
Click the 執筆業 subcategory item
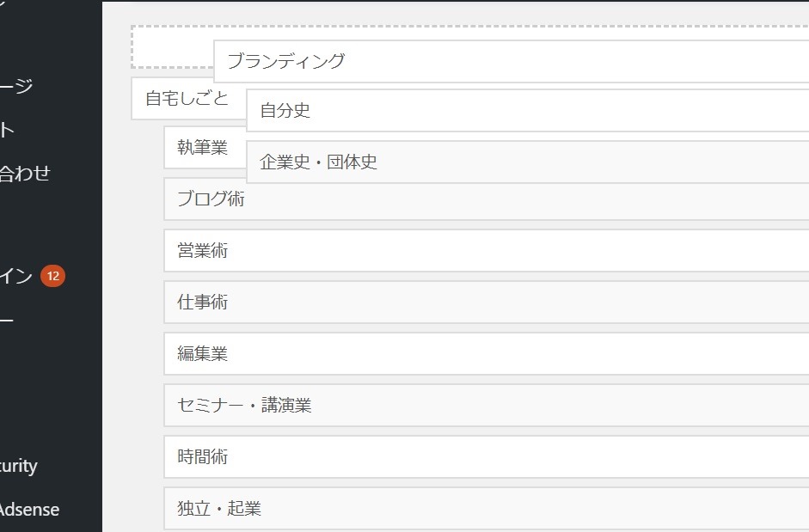click(x=205, y=148)
